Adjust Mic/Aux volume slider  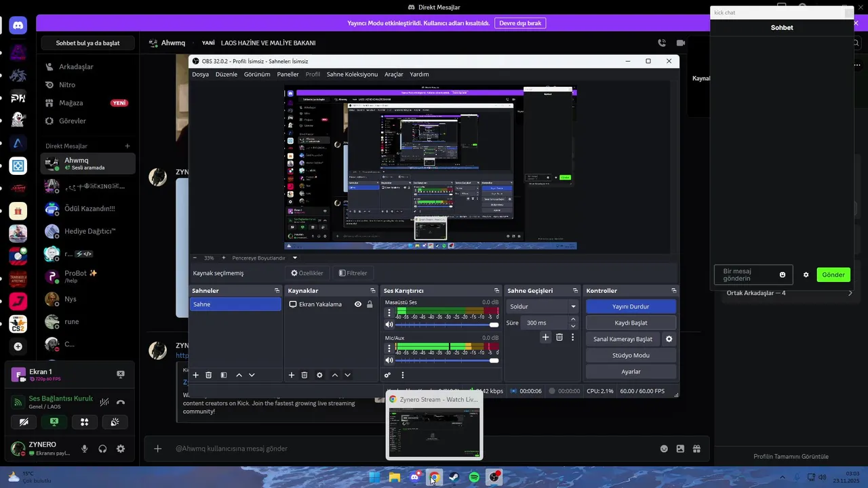point(447,360)
